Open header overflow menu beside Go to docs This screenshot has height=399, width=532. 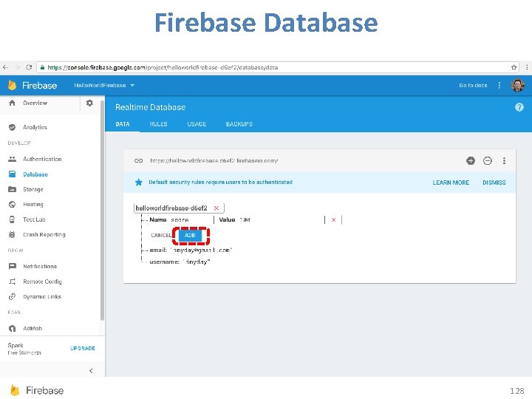[499, 86]
